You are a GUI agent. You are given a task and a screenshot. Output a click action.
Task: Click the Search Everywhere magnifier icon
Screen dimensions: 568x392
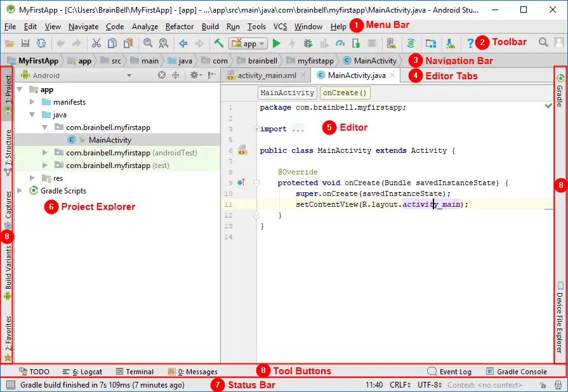point(543,42)
